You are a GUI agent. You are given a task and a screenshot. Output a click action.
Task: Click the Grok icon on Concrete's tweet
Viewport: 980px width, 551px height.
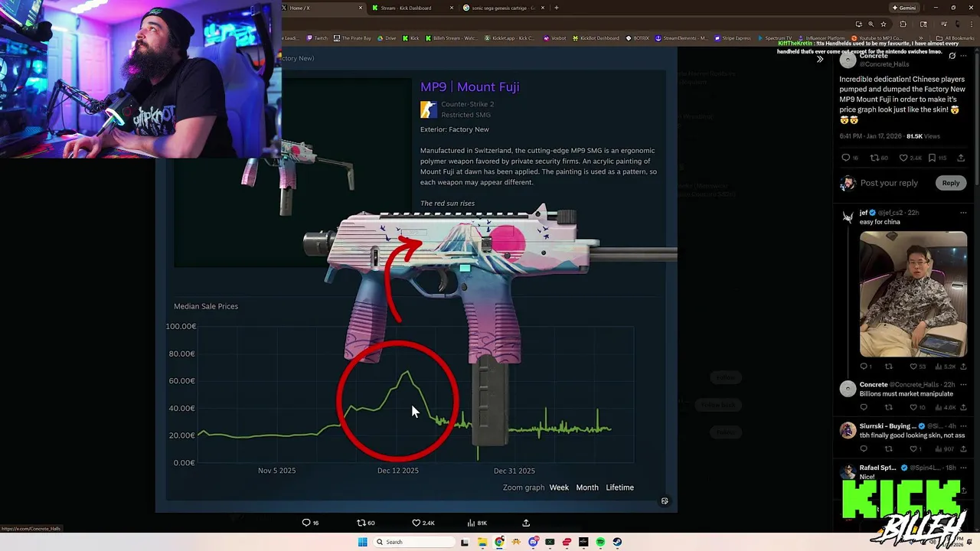(952, 56)
